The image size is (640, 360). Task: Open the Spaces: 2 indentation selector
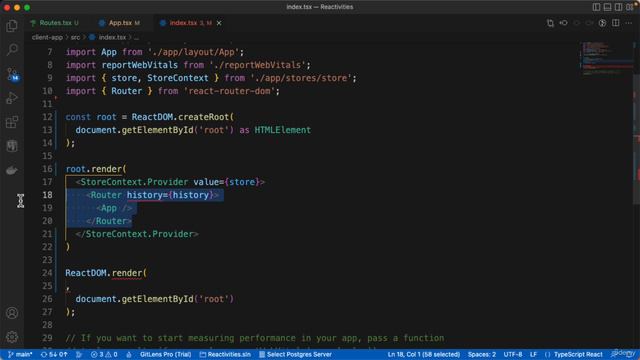[482, 354]
